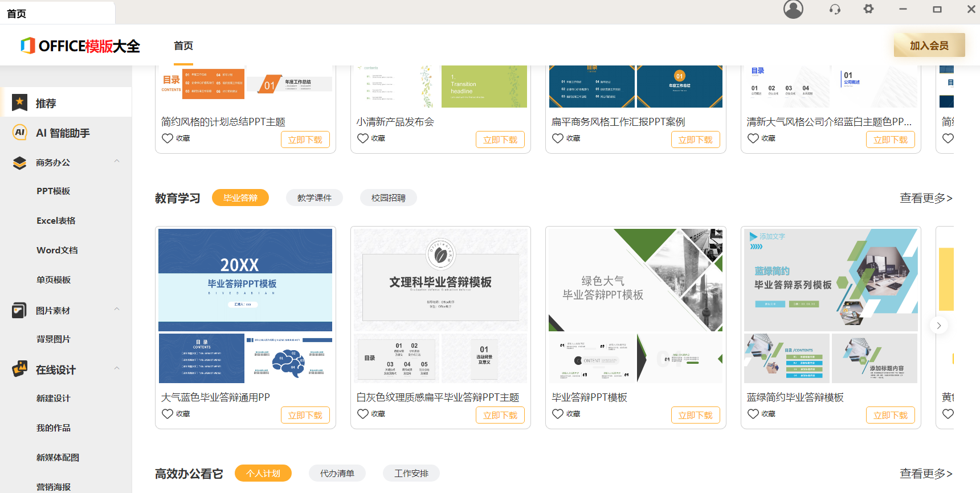This screenshot has height=493, width=980.
Task: Open Word文档 in sidebar
Action: 57,250
